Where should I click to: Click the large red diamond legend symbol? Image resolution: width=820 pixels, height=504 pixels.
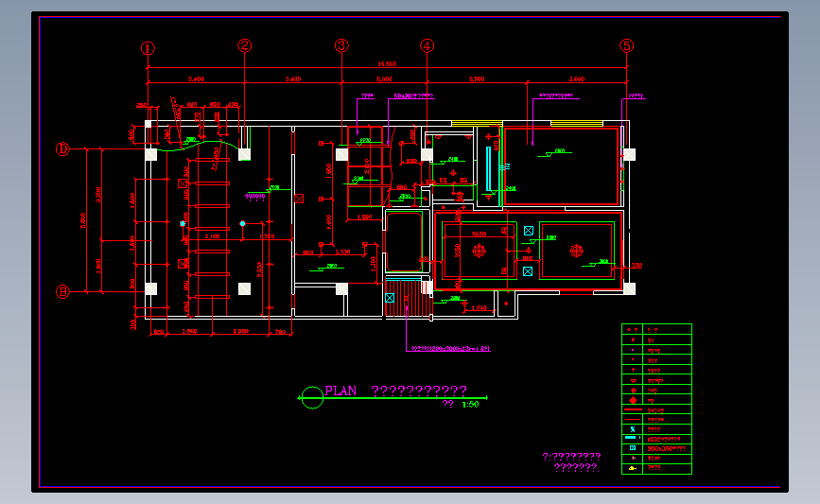click(x=633, y=400)
